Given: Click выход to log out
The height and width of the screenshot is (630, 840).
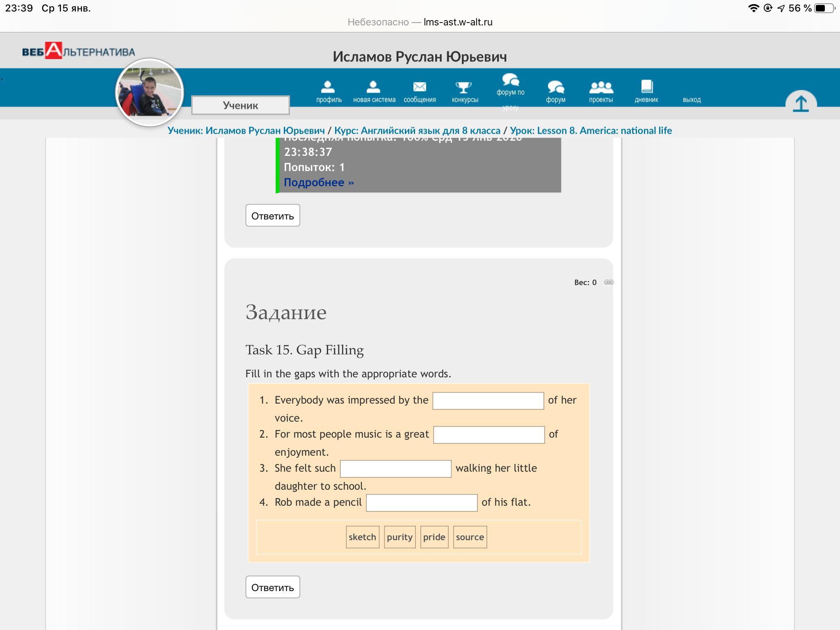Looking at the screenshot, I should (692, 100).
